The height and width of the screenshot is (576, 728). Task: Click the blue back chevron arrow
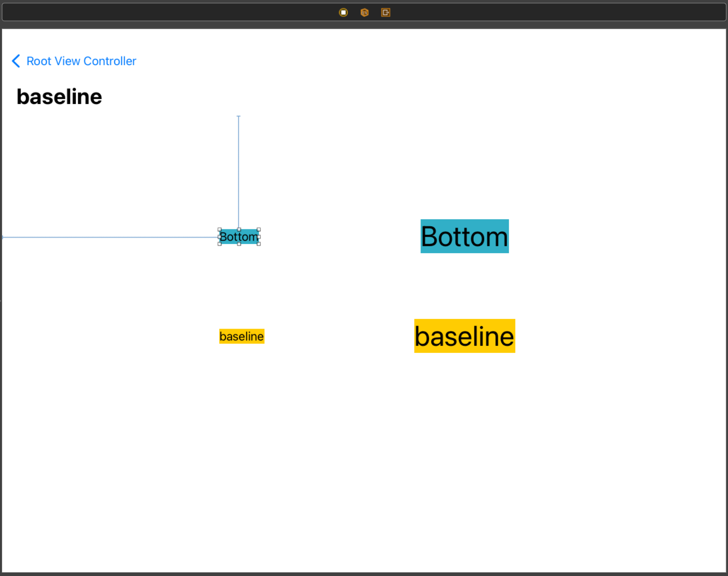click(x=16, y=61)
